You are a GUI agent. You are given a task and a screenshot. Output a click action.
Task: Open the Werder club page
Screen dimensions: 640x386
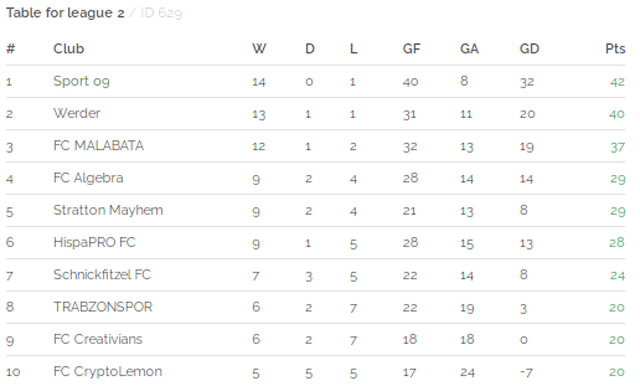click(77, 113)
